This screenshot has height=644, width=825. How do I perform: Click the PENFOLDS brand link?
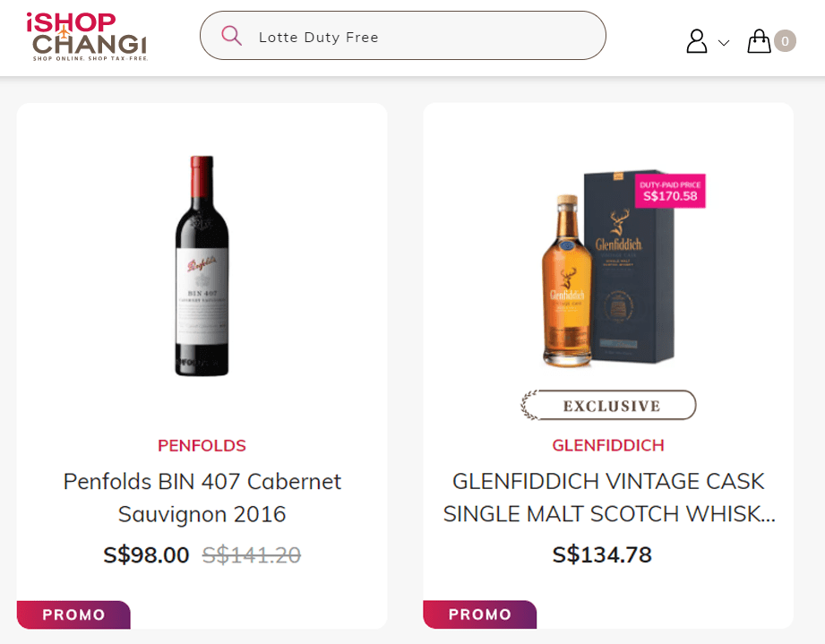pyautogui.click(x=202, y=446)
